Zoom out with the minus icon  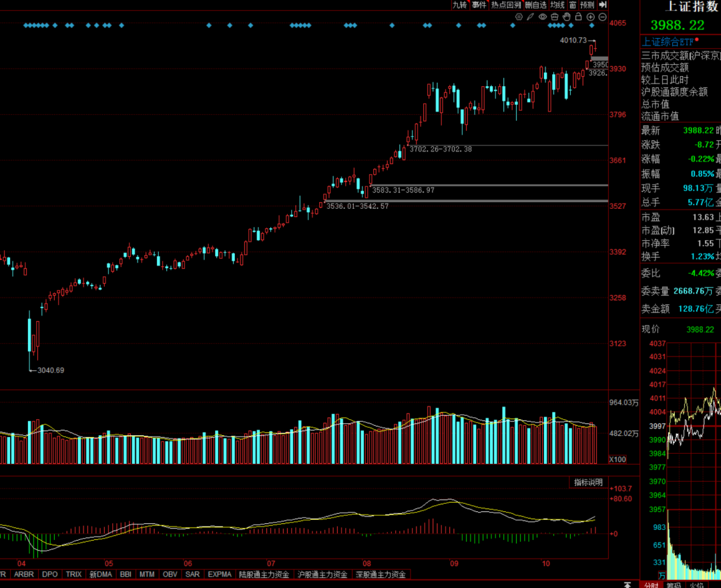(x=602, y=17)
